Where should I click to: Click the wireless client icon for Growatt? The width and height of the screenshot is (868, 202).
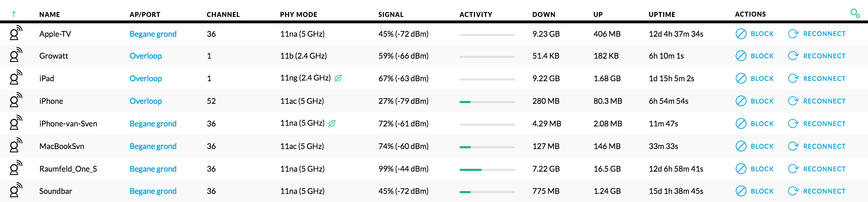coord(16,55)
